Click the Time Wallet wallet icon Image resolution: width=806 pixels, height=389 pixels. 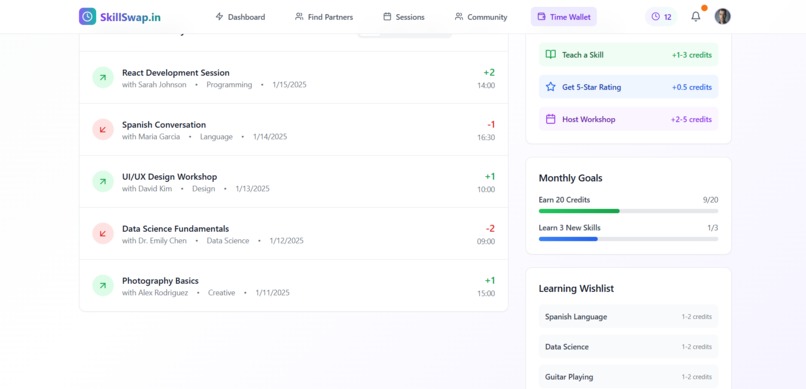point(541,16)
